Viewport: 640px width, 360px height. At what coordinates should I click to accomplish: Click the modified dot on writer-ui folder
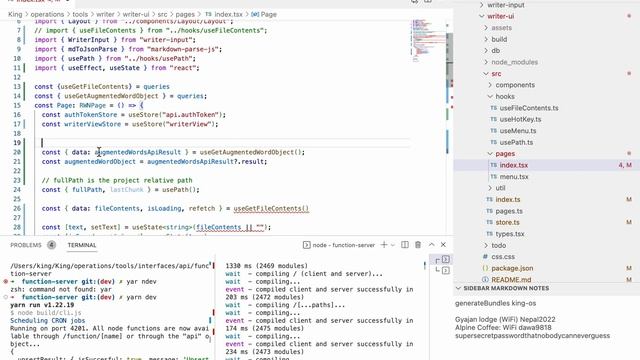click(x=629, y=16)
